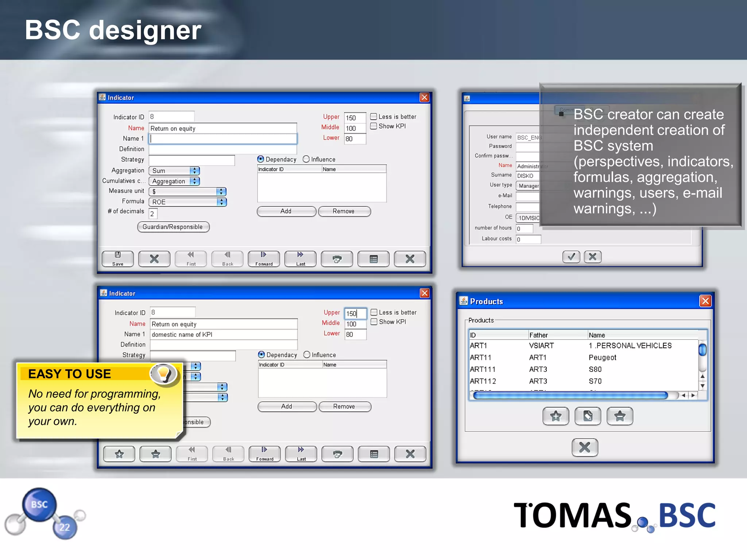747x560 pixels.
Task: Click the Labour costs field in user form
Action: coord(528,239)
